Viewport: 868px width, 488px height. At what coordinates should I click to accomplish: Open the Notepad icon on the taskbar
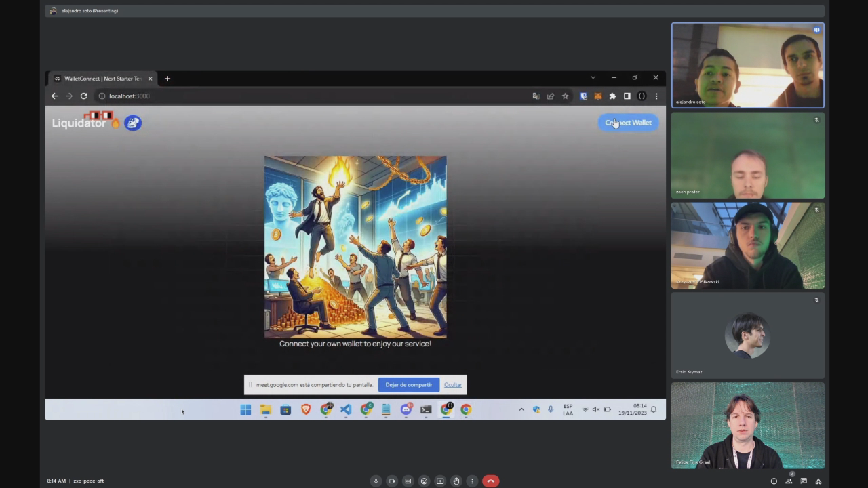pyautogui.click(x=386, y=409)
